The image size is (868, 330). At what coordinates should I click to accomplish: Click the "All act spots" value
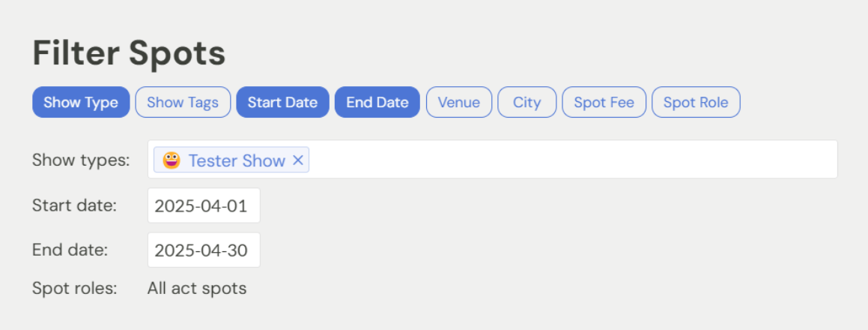[x=197, y=288]
